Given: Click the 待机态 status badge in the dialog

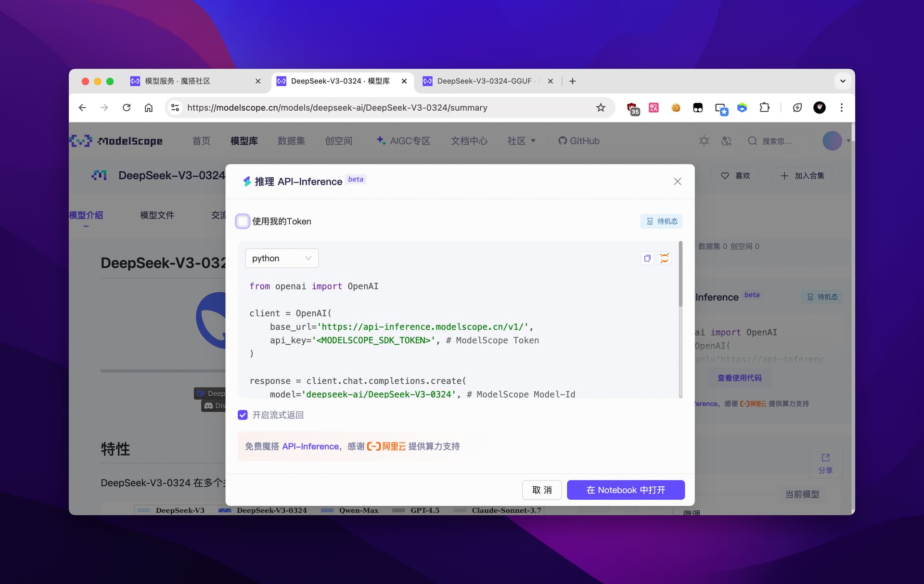Looking at the screenshot, I should pos(661,221).
